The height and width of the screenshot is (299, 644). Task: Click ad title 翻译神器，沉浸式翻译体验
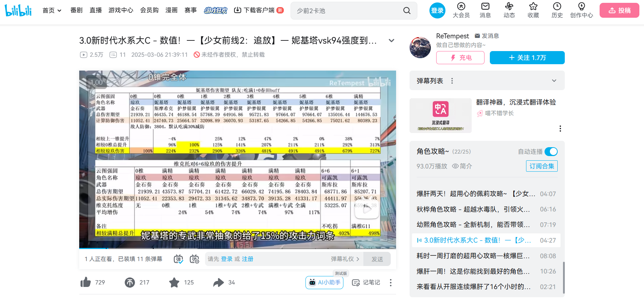(x=516, y=102)
